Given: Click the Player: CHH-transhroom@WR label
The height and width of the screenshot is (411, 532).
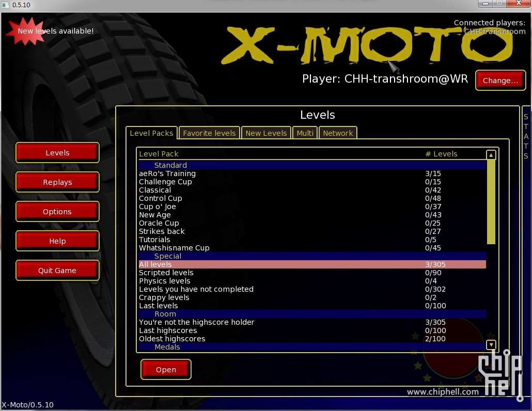Looking at the screenshot, I should 385,78.
